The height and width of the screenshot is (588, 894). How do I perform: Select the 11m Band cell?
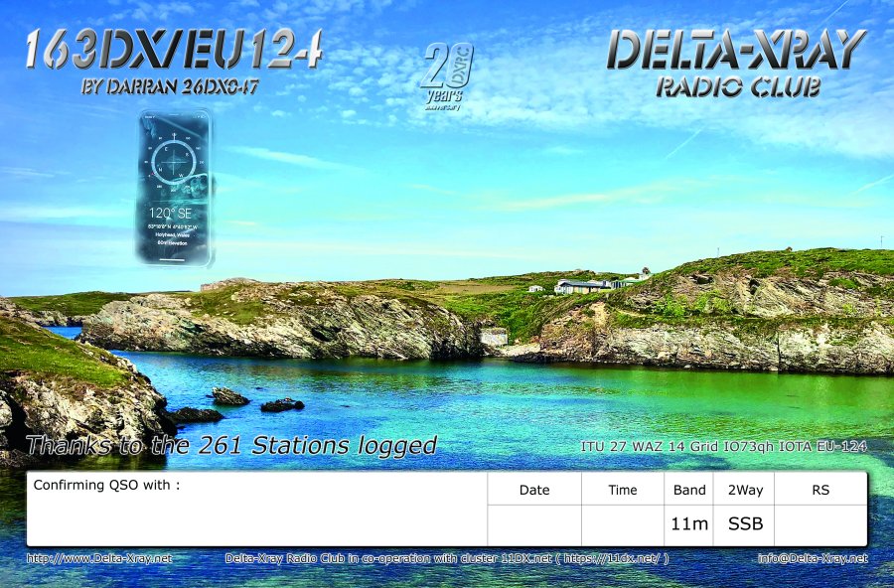point(689,524)
